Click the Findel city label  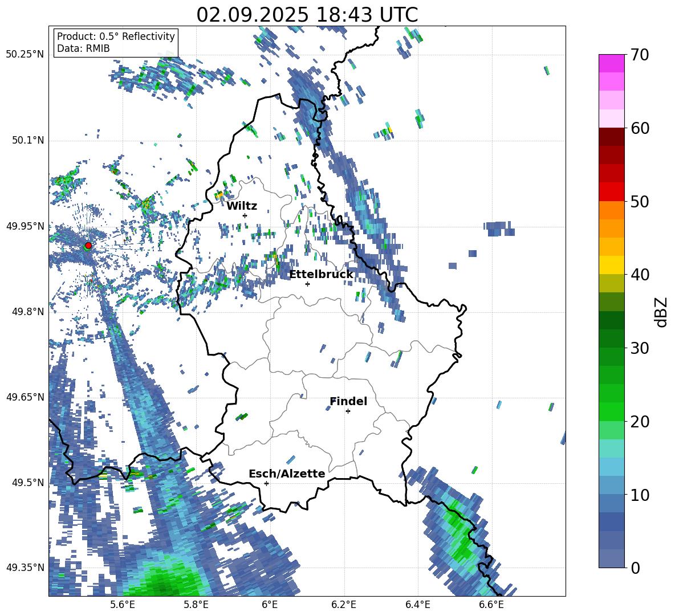[x=348, y=402]
